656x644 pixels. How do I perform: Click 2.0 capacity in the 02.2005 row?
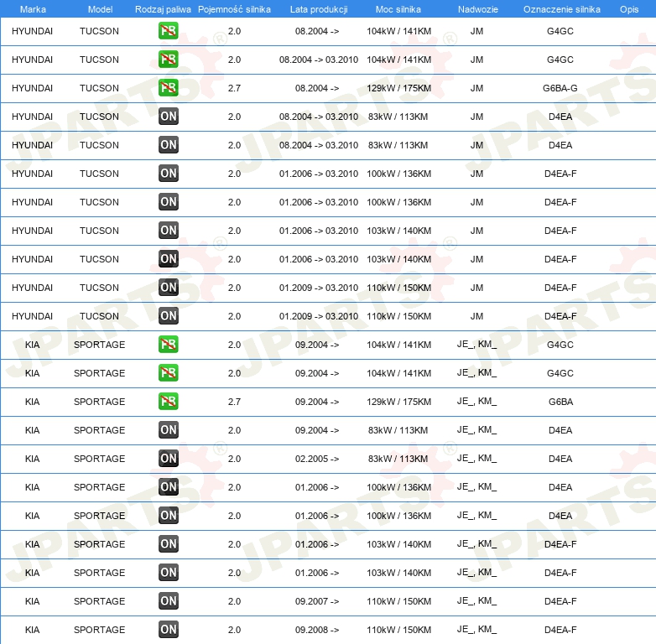pos(234,459)
